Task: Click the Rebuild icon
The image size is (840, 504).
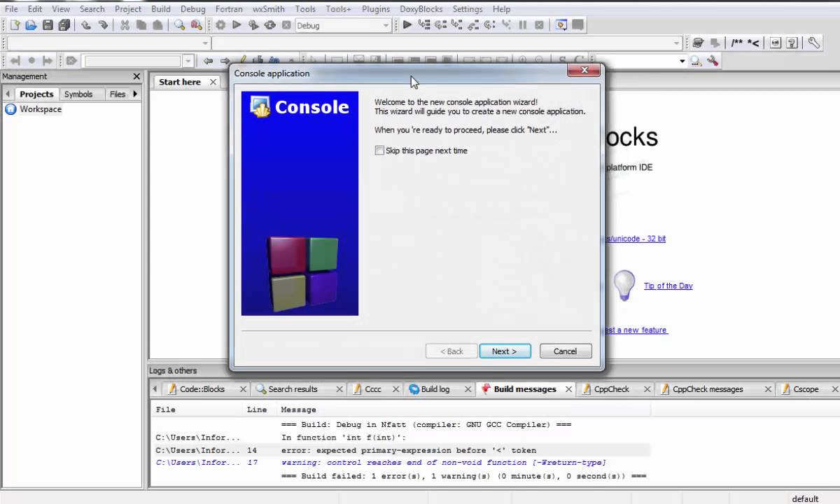Action: (269, 25)
